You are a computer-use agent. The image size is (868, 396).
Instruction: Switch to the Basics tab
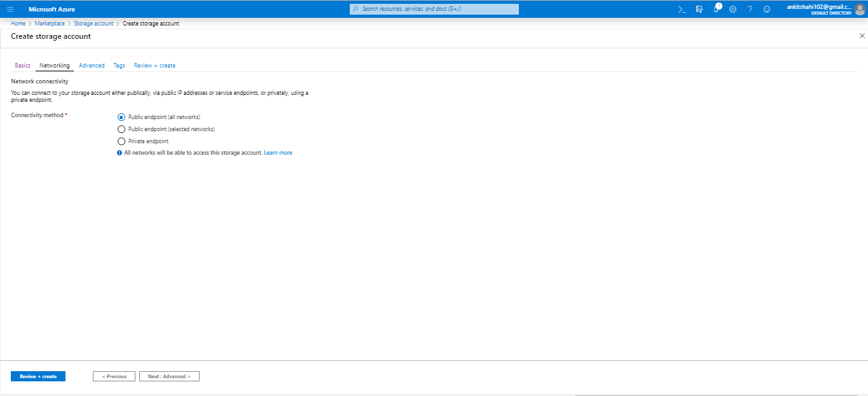[x=22, y=65]
